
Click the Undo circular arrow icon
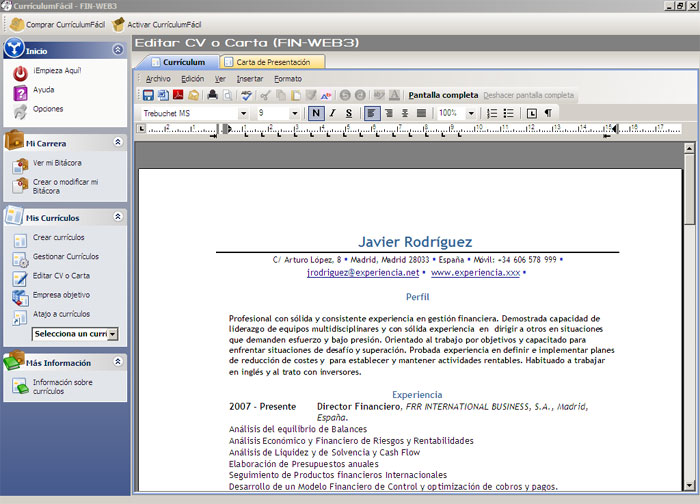point(345,95)
